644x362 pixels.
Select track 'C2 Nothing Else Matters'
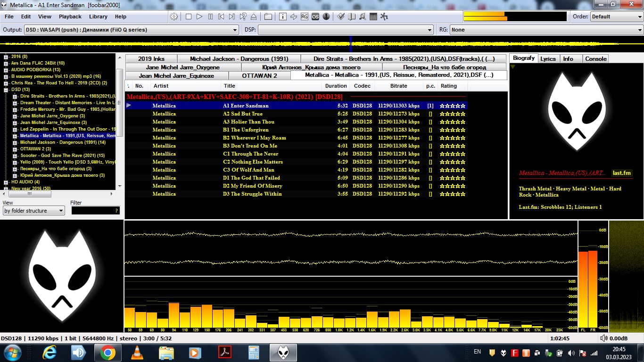point(296,162)
